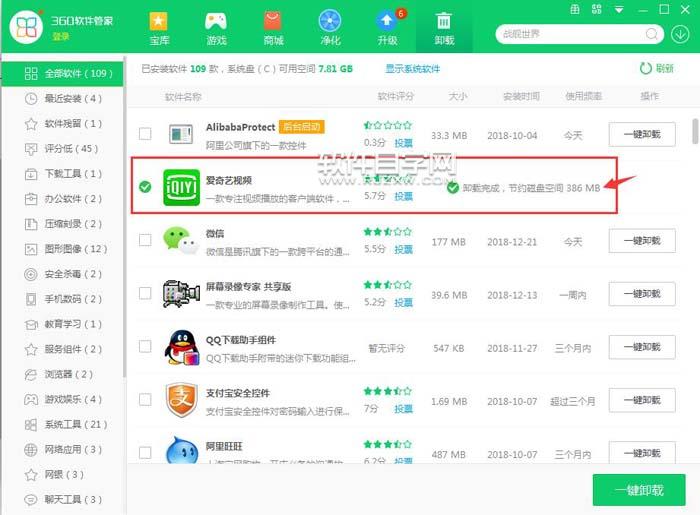Open the 商城 store tab
This screenshot has width=700, height=515.
[273, 28]
